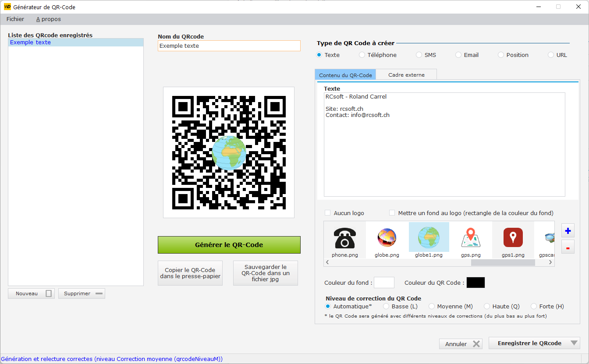
Task: Check Mettre un fond au logo
Action: [392, 212]
